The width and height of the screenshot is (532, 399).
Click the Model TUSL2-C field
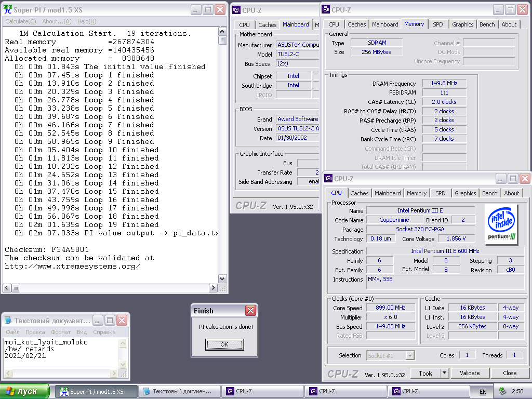tap(298, 54)
